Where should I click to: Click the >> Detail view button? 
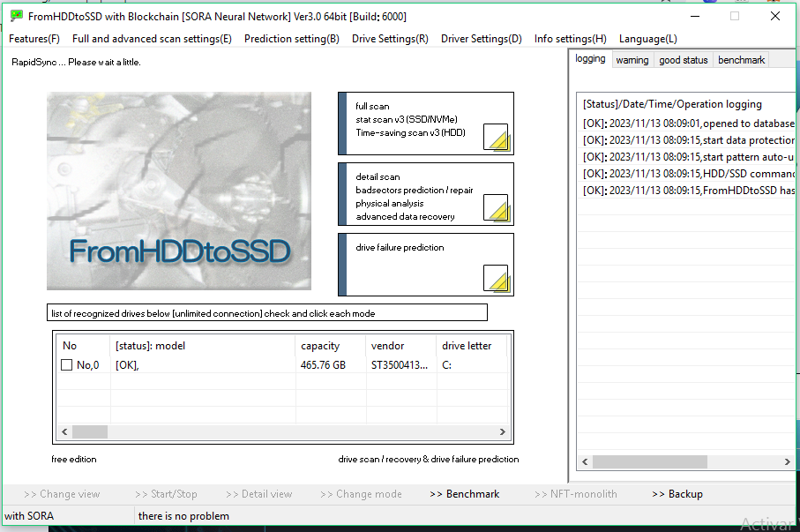pos(259,494)
